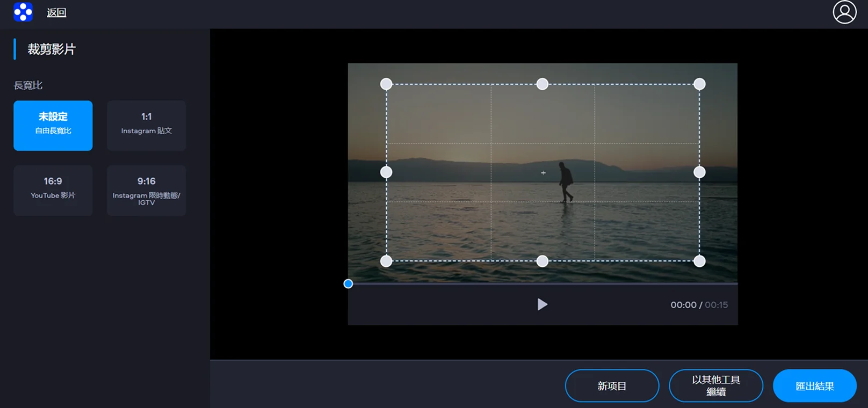Image resolution: width=868 pixels, height=408 pixels.
Task: Click 以其他工具繼續 continue button
Action: [x=716, y=385]
